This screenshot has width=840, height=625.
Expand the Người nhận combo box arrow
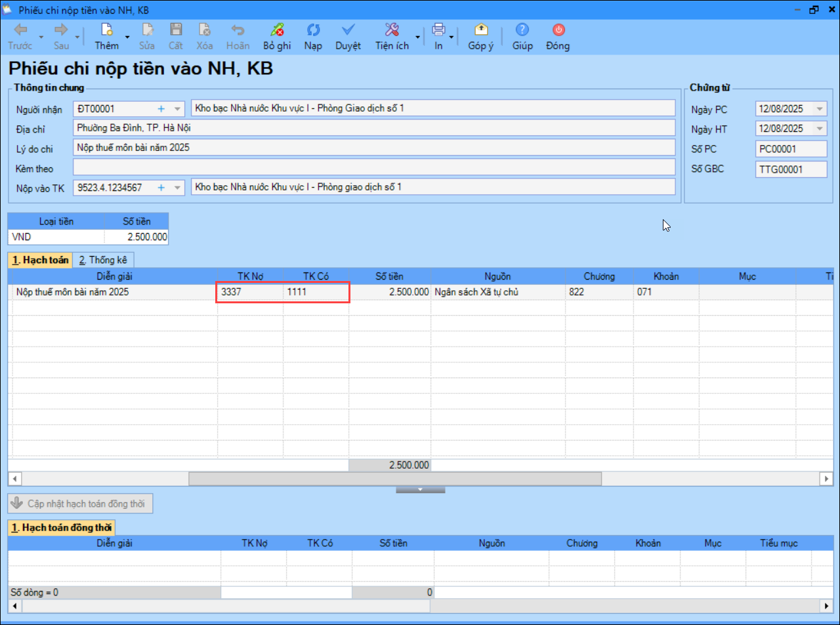pyautogui.click(x=178, y=109)
